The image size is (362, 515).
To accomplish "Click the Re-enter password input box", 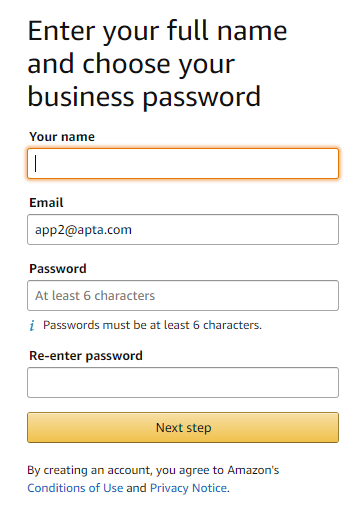I will pos(183,383).
